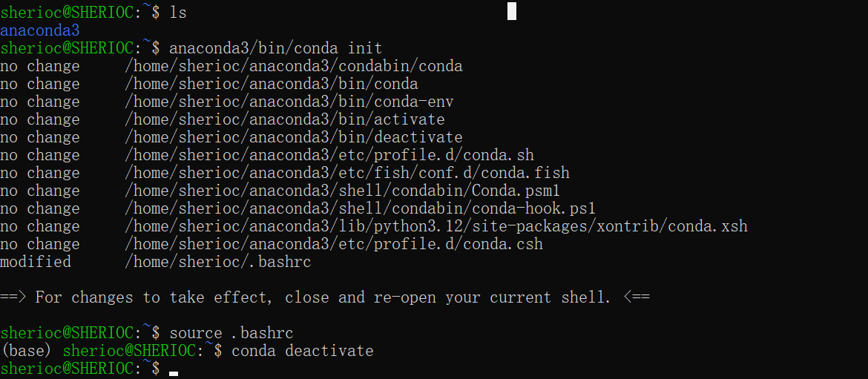This screenshot has height=379, width=868.
Task: Click the cursor at the last prompt
Action: point(174,370)
